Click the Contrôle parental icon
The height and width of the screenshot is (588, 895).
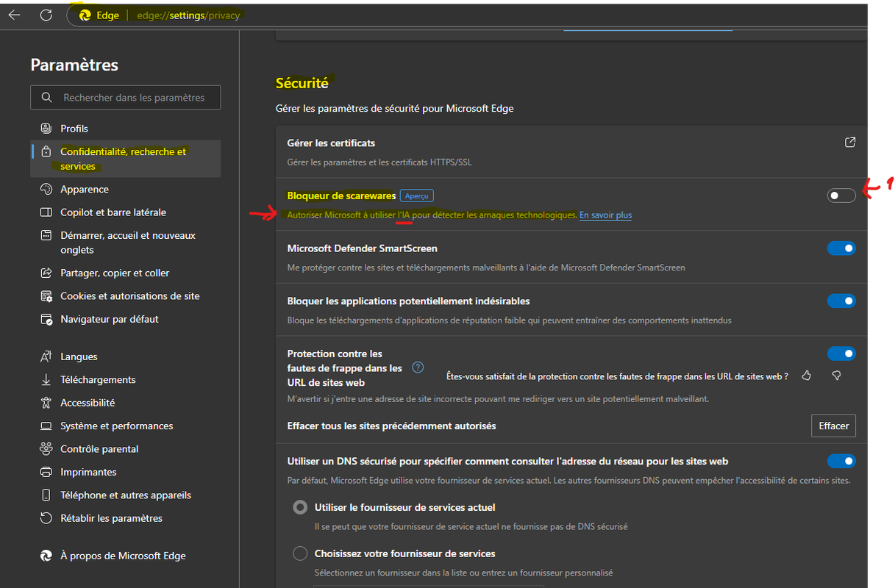pos(46,448)
